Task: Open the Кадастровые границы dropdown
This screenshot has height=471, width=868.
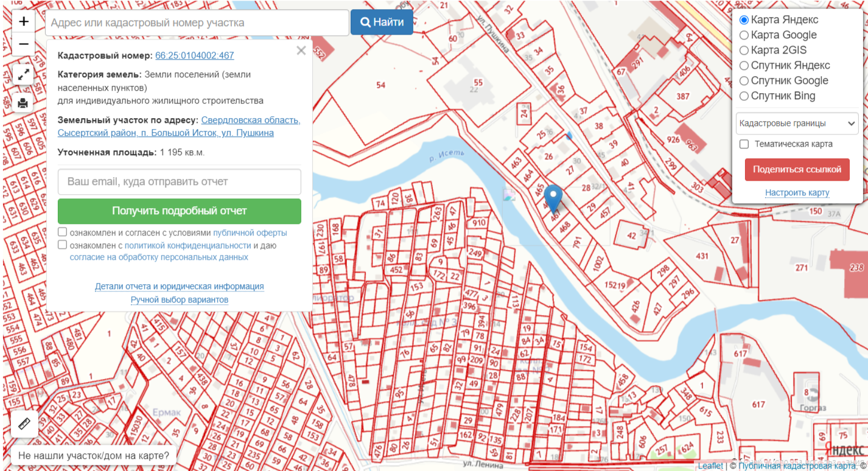Action: tap(797, 124)
